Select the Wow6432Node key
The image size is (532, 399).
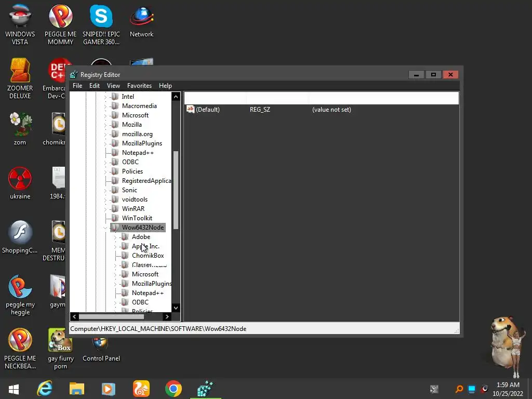143,228
